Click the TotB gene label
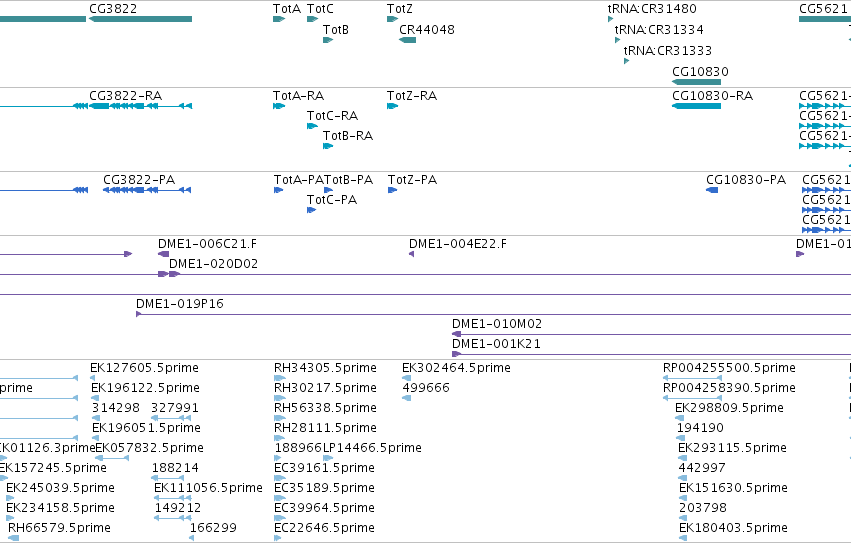Viewport: 851px width, 543px height. pyautogui.click(x=335, y=29)
